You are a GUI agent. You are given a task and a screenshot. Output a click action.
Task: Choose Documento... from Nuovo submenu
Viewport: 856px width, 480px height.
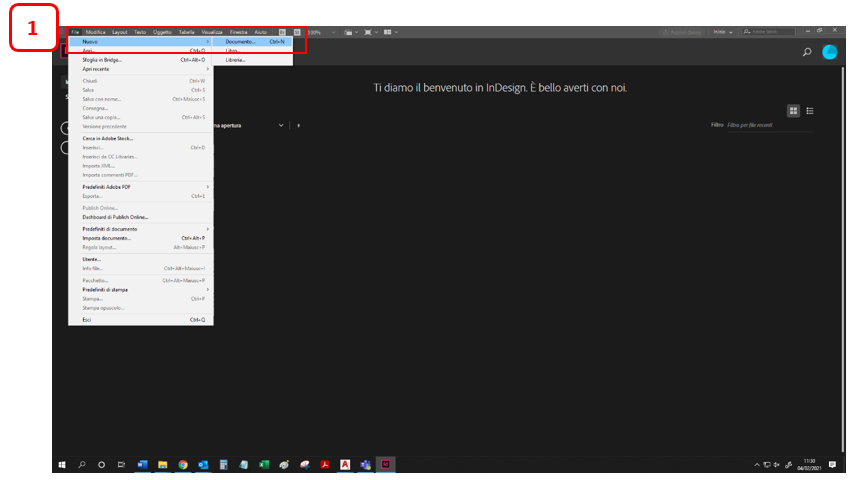click(x=253, y=42)
